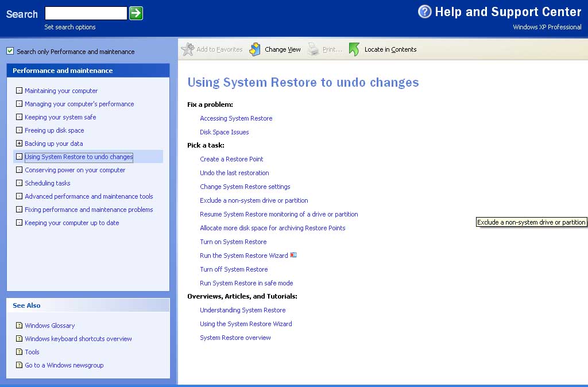Click the Add to Favorites star icon
The height and width of the screenshot is (387, 588).
(188, 49)
